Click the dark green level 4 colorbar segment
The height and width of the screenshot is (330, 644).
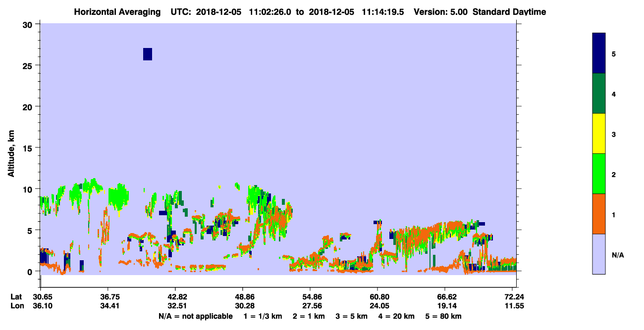click(598, 94)
